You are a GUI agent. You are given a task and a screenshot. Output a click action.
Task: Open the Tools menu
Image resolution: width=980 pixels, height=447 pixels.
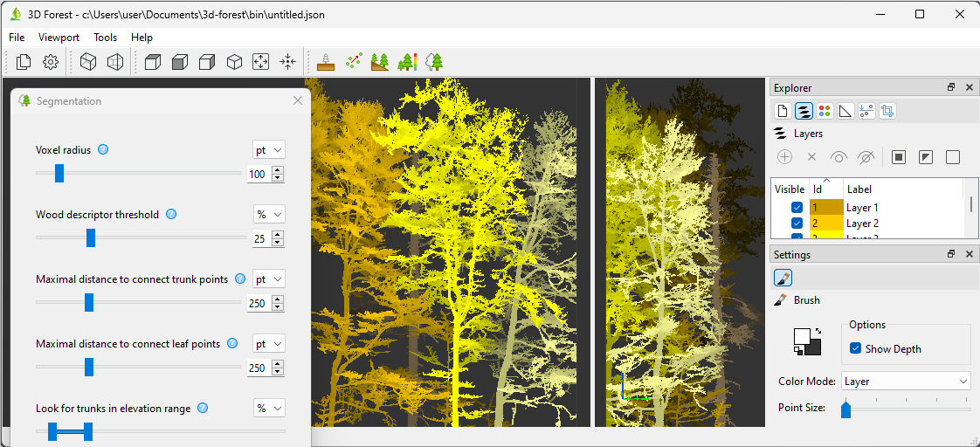tap(105, 38)
